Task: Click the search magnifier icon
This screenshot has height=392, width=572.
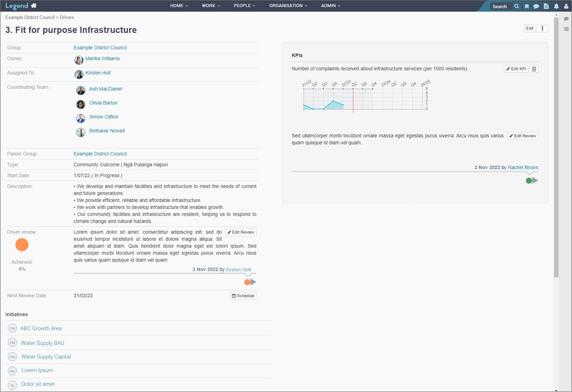Action: pos(517,6)
